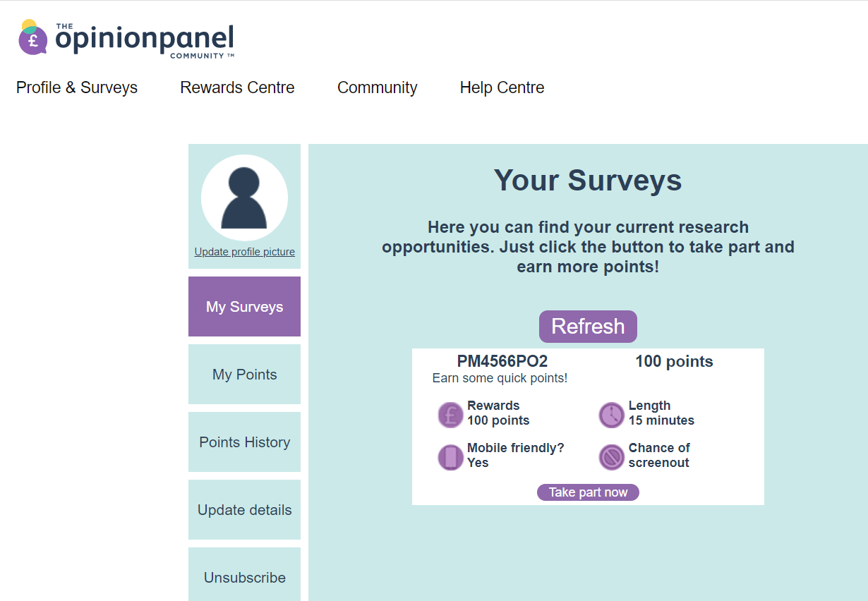Image resolution: width=868 pixels, height=601 pixels.
Task: Go to the Community menu
Action: 378,87
